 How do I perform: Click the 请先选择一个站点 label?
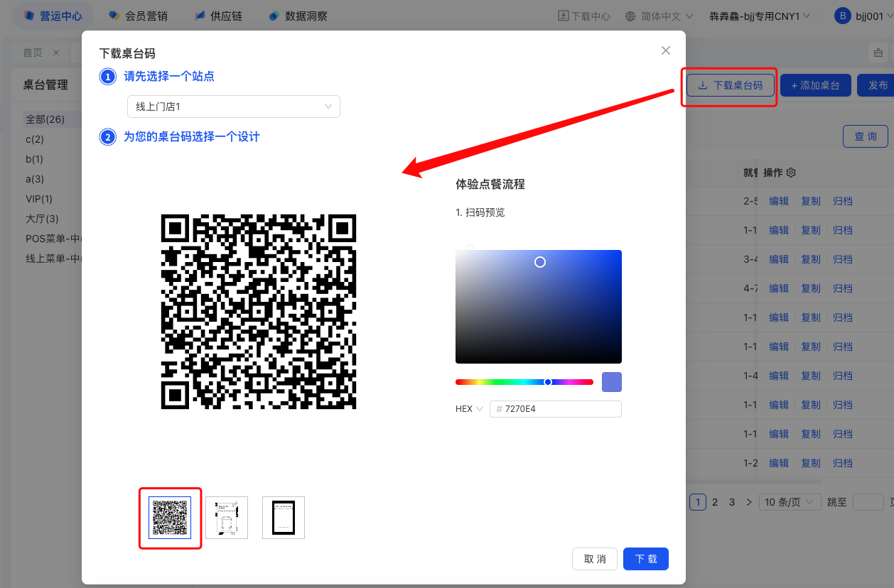pos(169,76)
